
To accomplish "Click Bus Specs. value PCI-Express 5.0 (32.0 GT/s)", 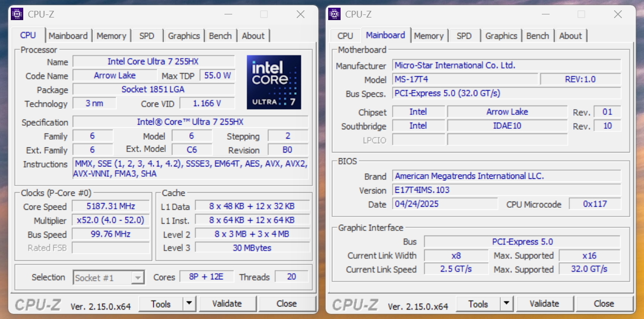I will click(507, 93).
